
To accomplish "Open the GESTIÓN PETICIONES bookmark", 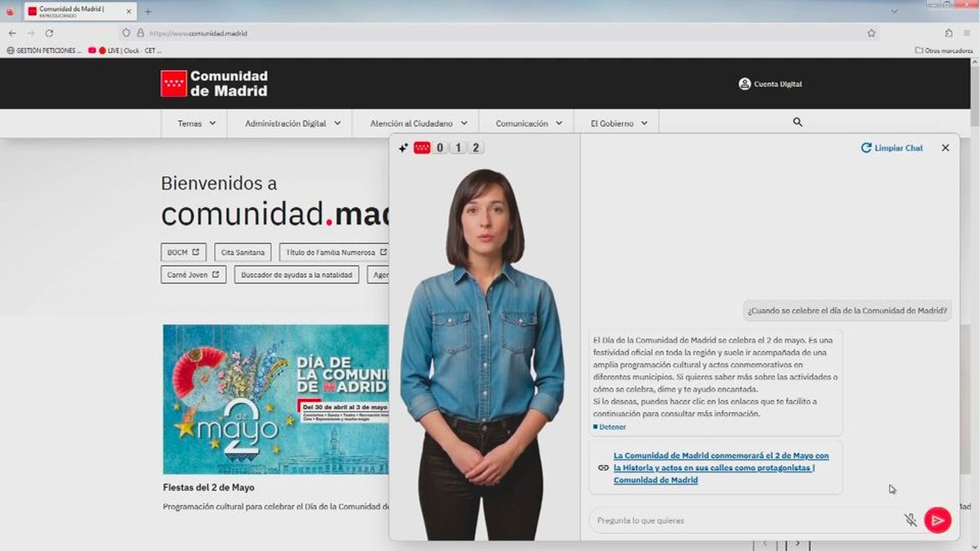I will [43, 51].
